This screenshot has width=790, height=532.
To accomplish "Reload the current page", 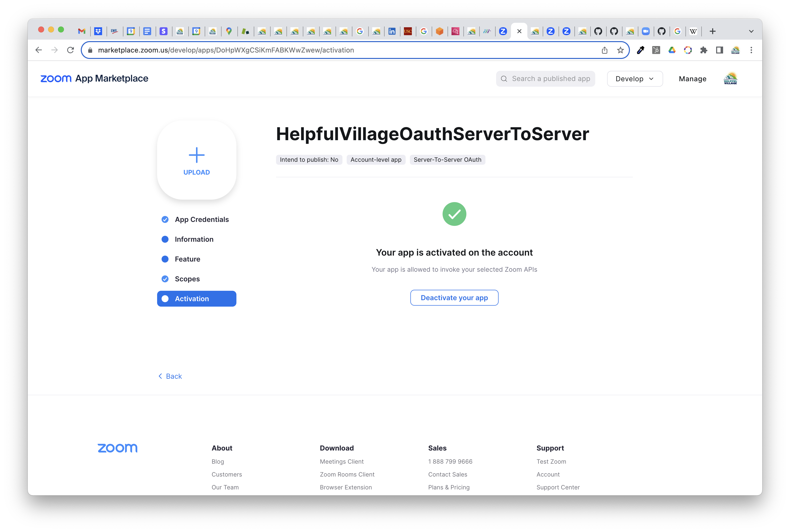I will click(x=71, y=50).
